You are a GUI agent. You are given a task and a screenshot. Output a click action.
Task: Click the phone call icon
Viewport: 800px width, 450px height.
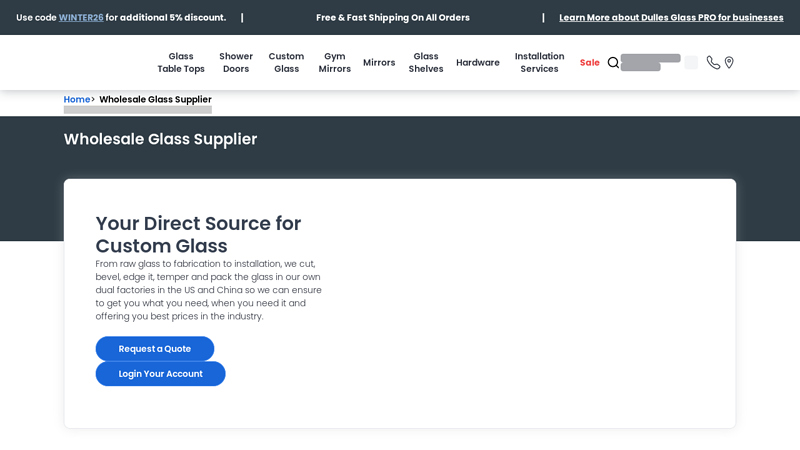pos(713,63)
